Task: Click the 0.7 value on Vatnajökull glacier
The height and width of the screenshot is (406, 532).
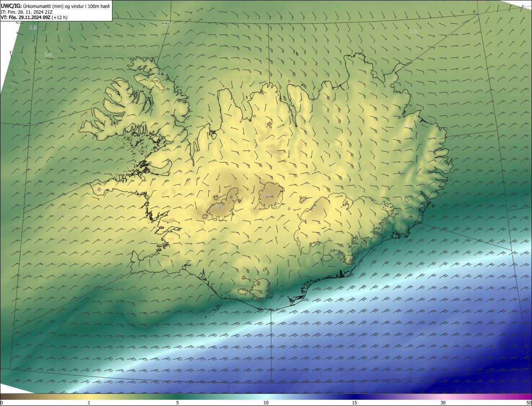Action: coord(317,207)
